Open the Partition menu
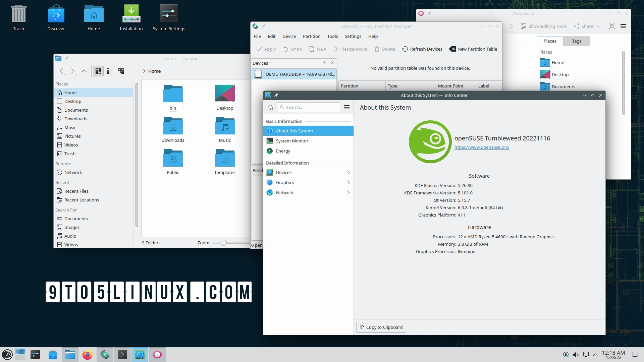The image size is (644, 362). pos(311,36)
